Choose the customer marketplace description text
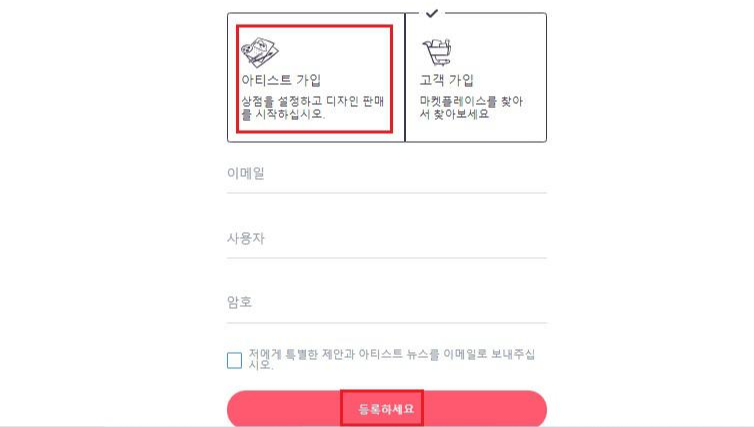This screenshot has height=427, width=754. 471,108
